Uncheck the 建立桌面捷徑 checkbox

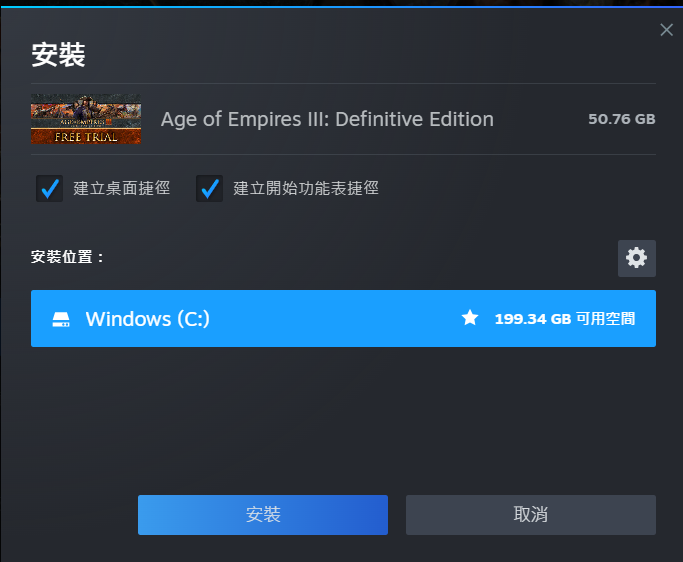point(49,188)
